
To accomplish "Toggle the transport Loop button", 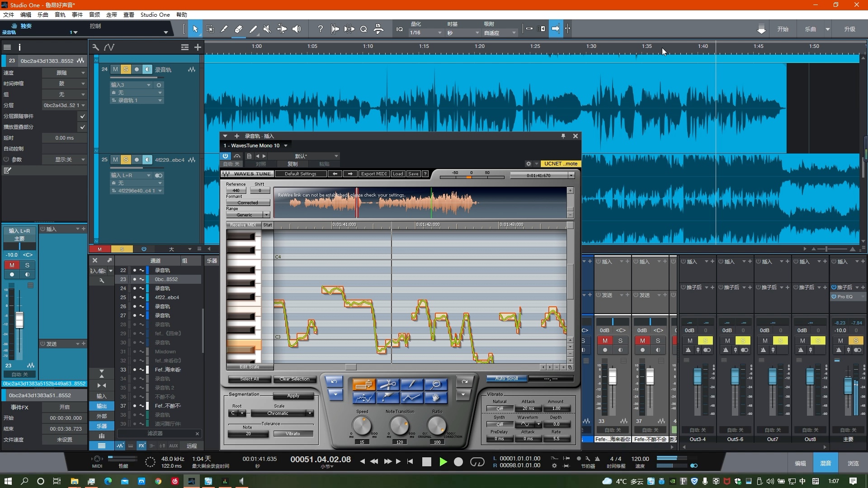I will pyautogui.click(x=477, y=462).
